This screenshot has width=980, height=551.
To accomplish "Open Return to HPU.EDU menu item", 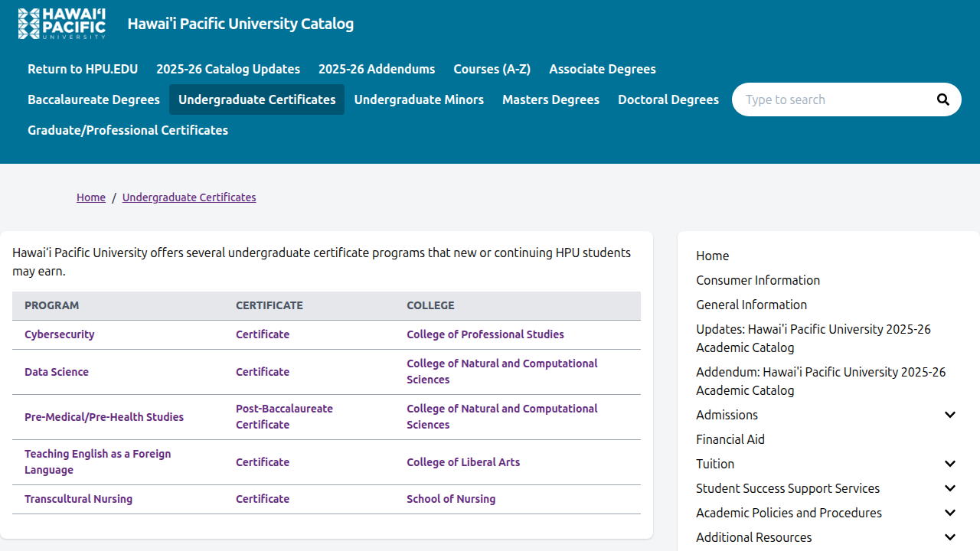I will tap(83, 69).
